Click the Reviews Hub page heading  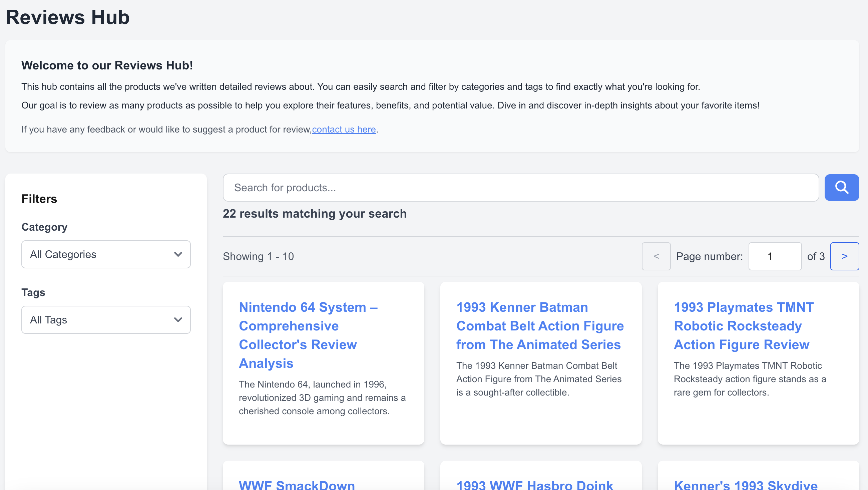[67, 17]
